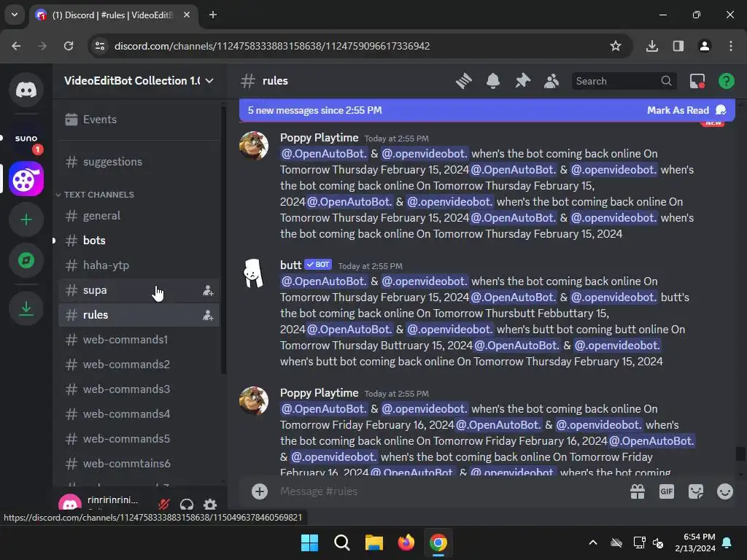Click Poppy Playtime username on first message

[x=320, y=138]
